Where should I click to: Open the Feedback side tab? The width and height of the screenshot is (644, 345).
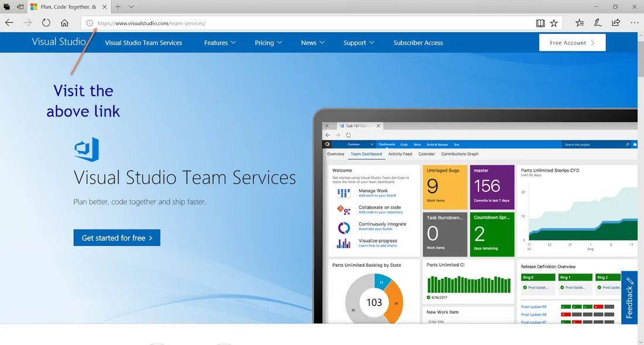point(629,298)
